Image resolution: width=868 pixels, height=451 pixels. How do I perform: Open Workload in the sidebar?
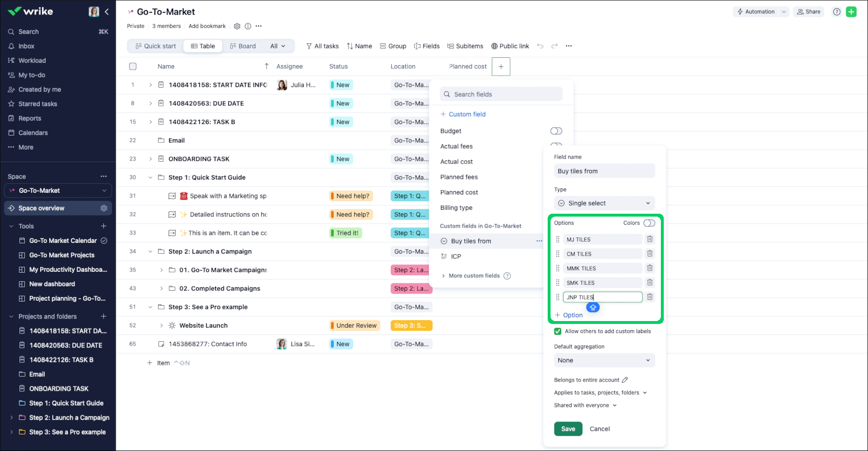click(32, 61)
